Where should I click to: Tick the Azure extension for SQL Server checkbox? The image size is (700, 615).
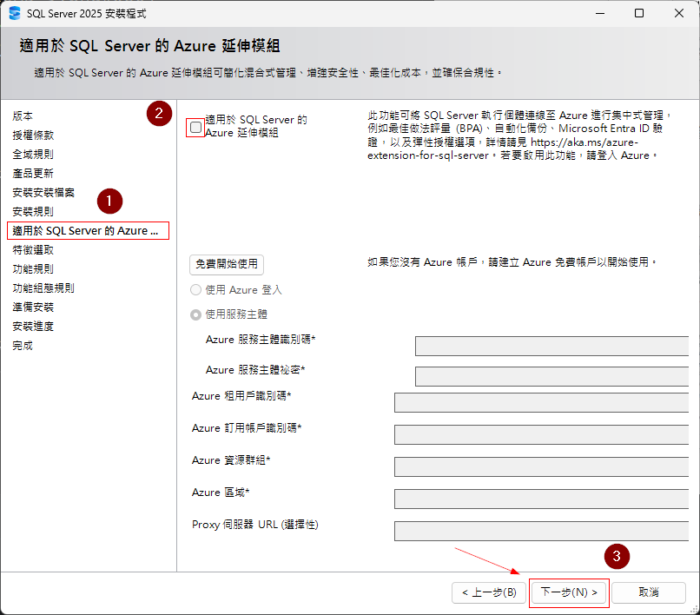coord(195,128)
